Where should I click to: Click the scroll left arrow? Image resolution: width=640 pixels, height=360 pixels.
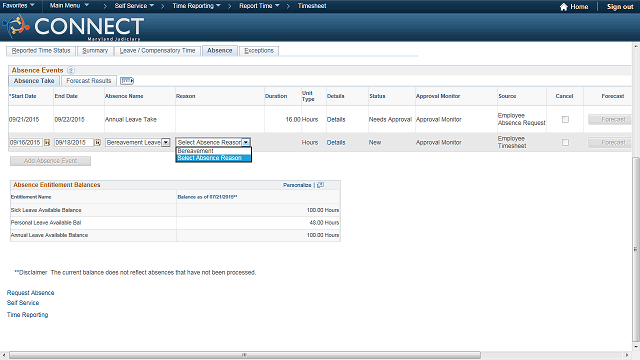pos(4,355)
